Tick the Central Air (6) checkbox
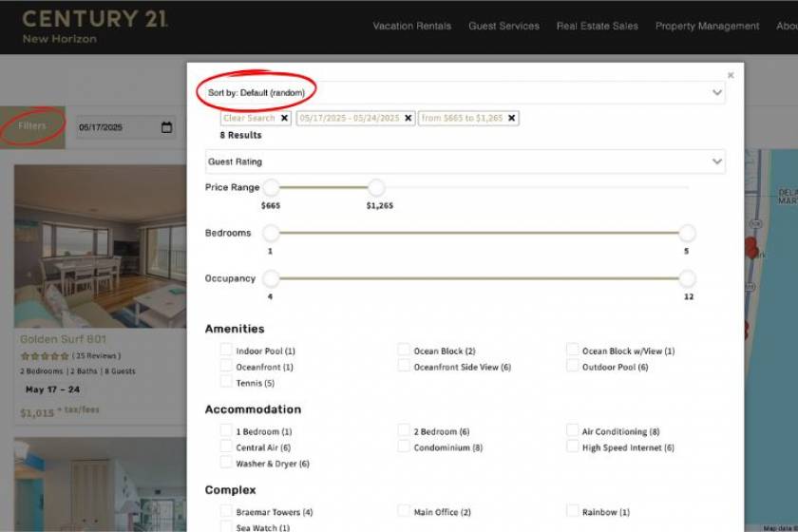This screenshot has width=798, height=532. click(226, 446)
